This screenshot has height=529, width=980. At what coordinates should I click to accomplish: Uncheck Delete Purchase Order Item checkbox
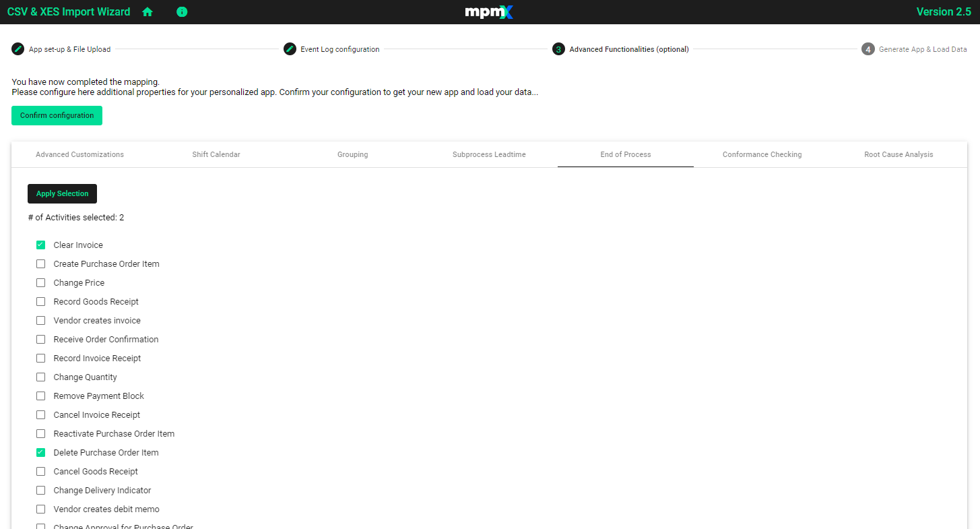click(x=40, y=452)
